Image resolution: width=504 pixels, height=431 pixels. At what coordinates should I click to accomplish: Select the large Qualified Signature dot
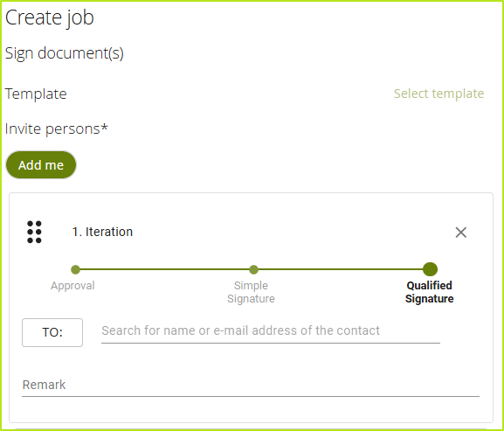pos(430,269)
